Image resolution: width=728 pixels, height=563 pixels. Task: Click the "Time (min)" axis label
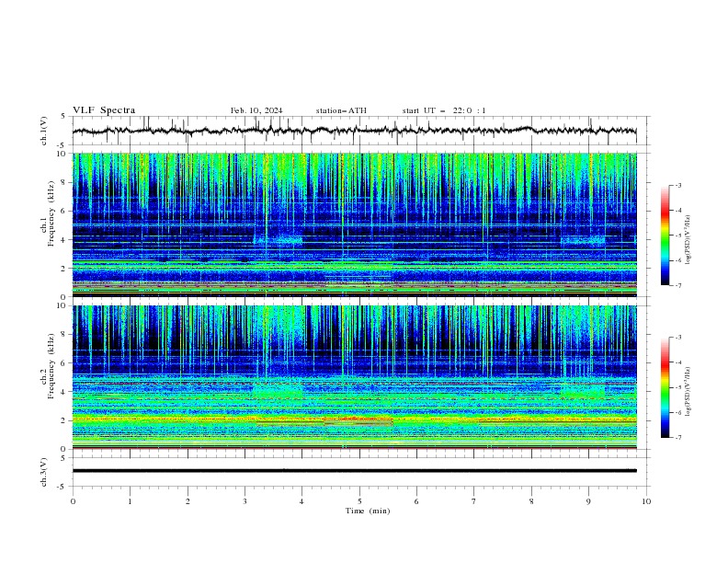point(368,511)
